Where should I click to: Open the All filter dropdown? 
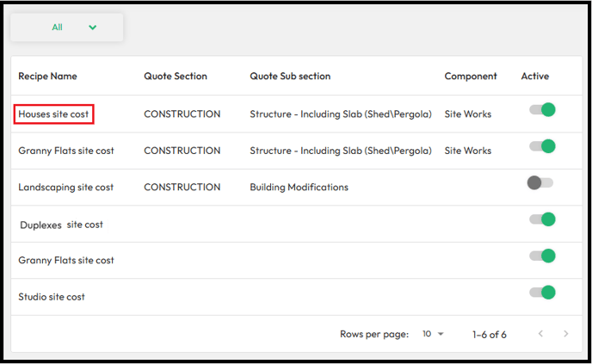click(x=67, y=28)
